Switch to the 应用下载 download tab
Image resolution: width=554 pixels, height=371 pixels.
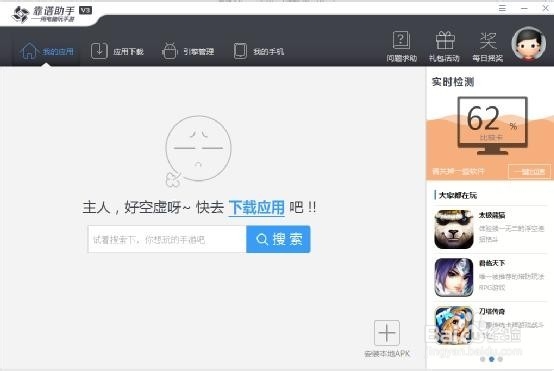point(117,52)
